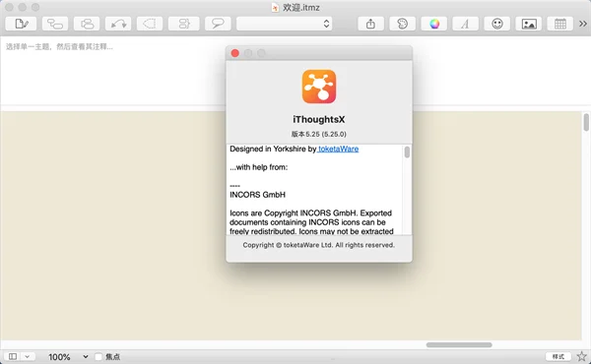Open the style palette toolbar icon
Screen dimensions: 591x364
point(402,24)
